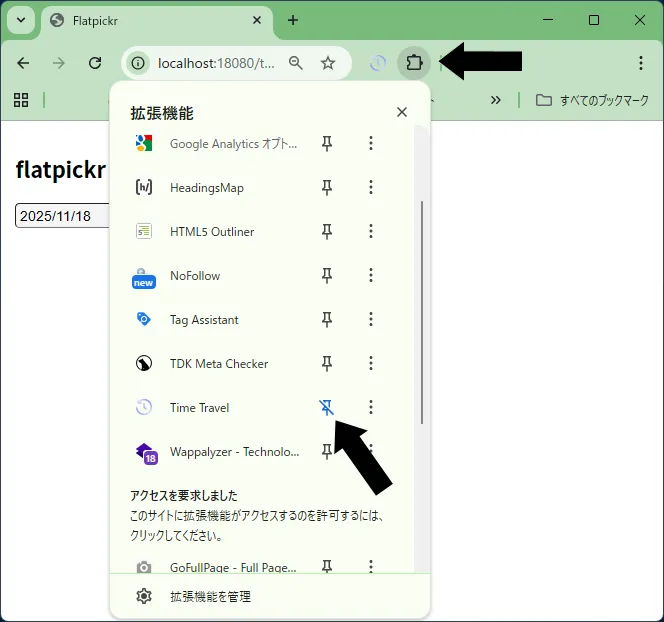Open more options for NoFollow extension
Image resolution: width=664 pixels, height=622 pixels.
click(x=371, y=276)
